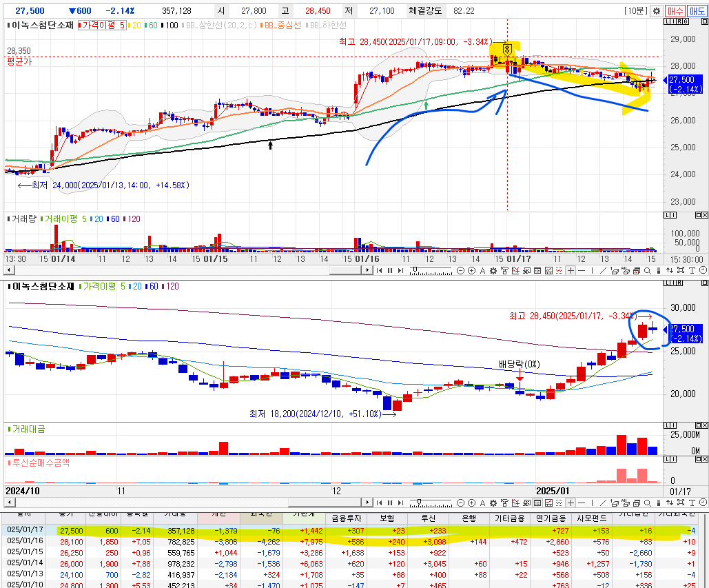Screen dimensions: 709x588
Task: Click the clock icon in lower toolbar
Action: [x=703, y=502]
